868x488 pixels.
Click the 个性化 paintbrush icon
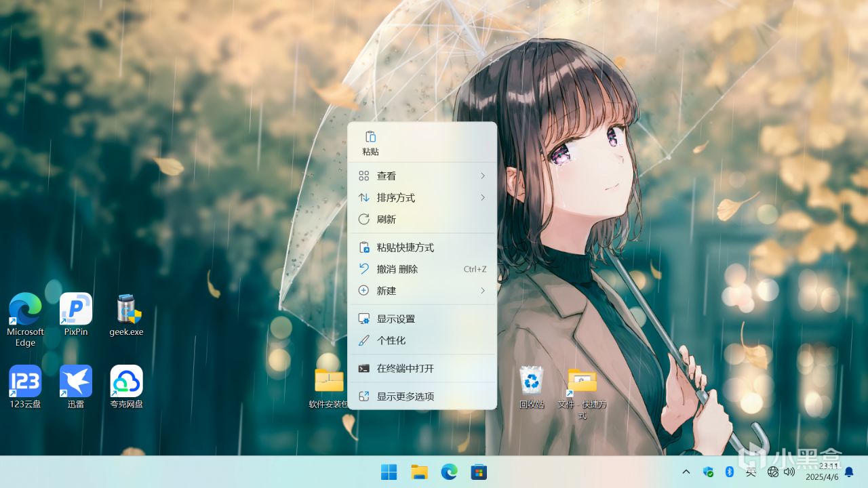pos(364,340)
